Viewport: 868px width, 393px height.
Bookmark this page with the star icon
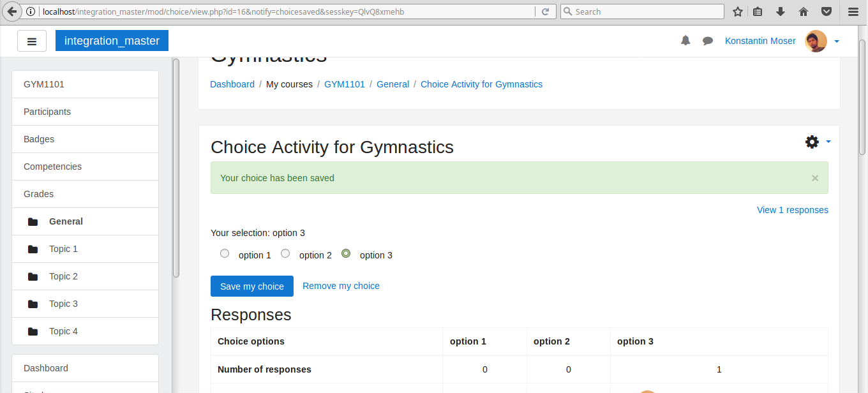click(738, 11)
